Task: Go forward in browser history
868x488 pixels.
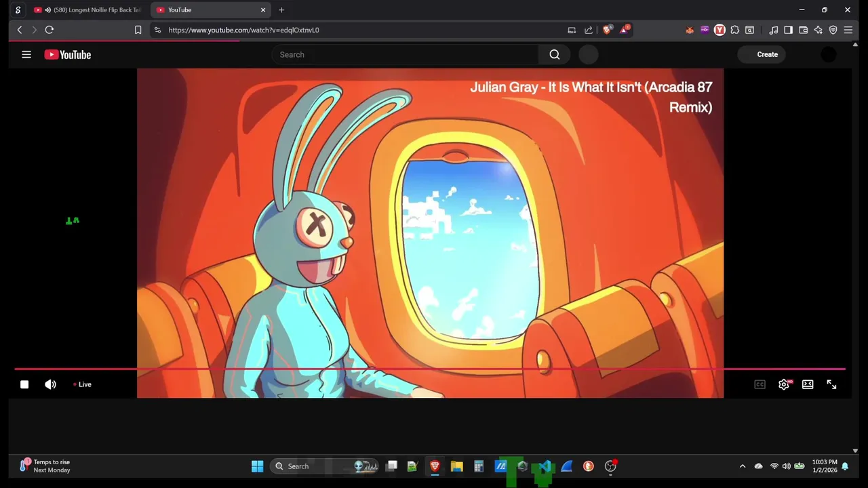Action: click(x=34, y=30)
